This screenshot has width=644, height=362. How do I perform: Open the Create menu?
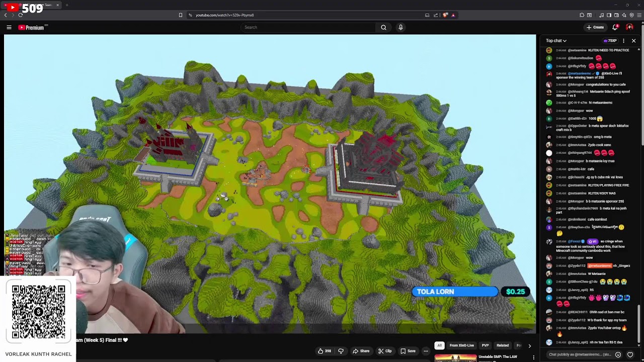tap(595, 27)
